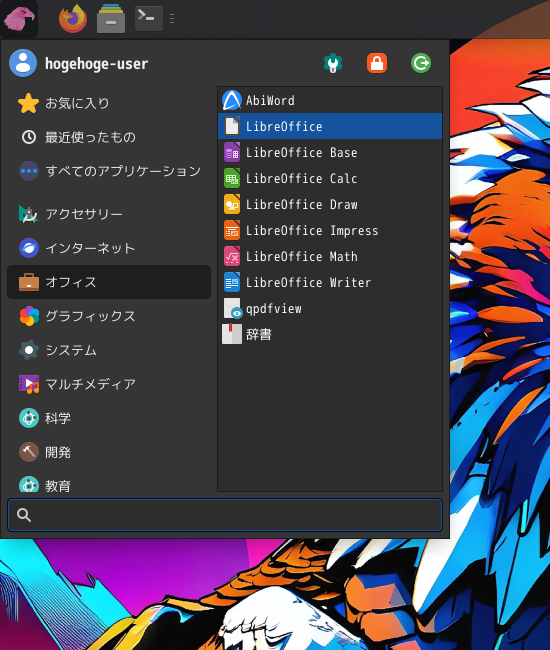Select the インターネット category
Screen dimensions: 550x650
coord(109,248)
